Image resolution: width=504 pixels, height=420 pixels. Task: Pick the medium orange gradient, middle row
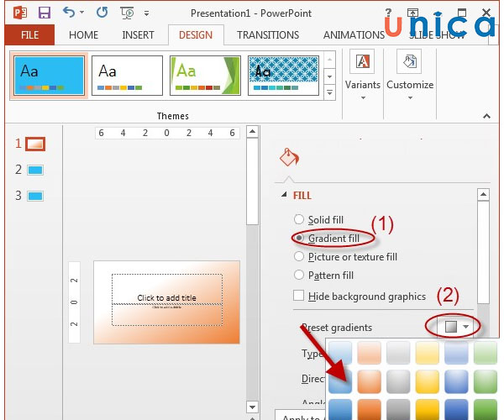click(369, 381)
